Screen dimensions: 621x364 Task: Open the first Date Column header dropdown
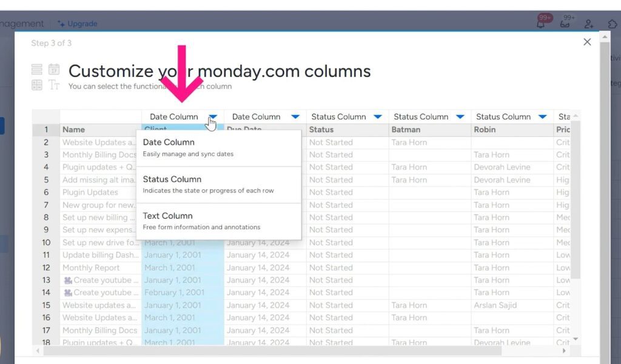tap(212, 116)
